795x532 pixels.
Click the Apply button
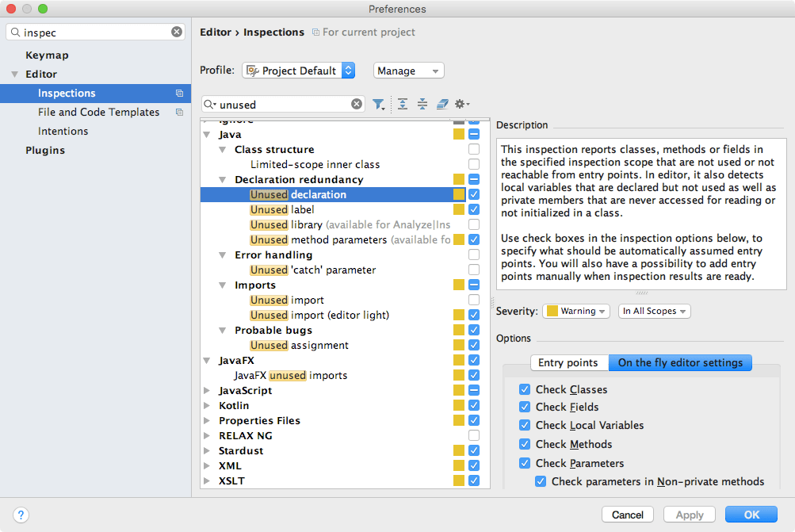688,514
